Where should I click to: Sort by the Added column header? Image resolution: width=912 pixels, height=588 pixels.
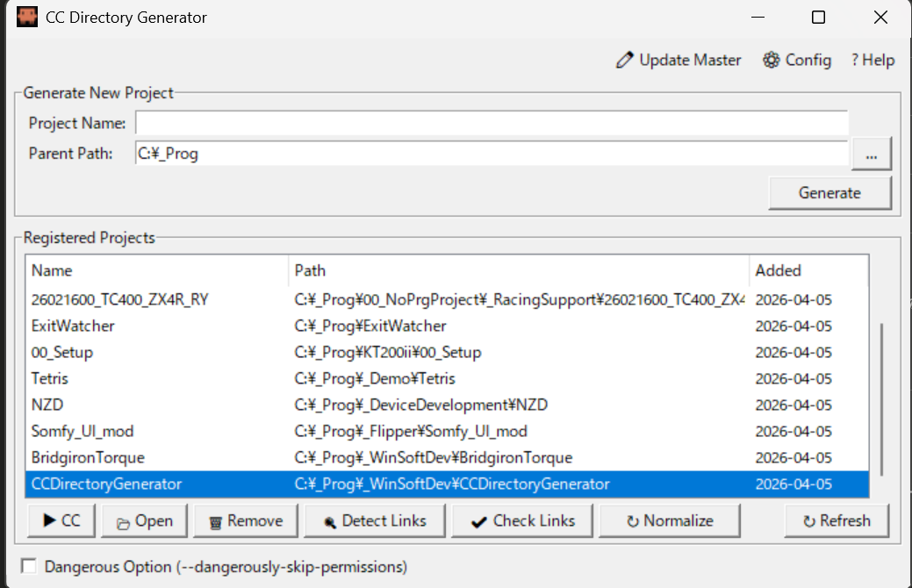pyautogui.click(x=808, y=270)
